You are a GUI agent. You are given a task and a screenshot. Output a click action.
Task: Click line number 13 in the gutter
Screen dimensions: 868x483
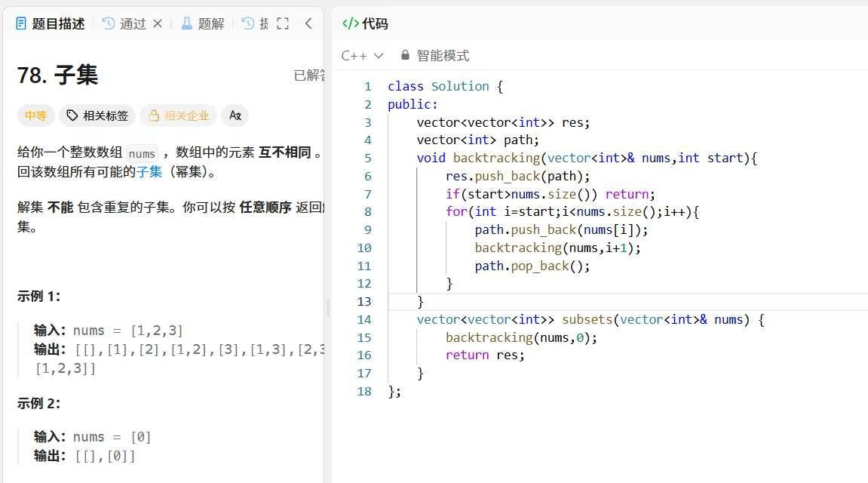tap(364, 301)
